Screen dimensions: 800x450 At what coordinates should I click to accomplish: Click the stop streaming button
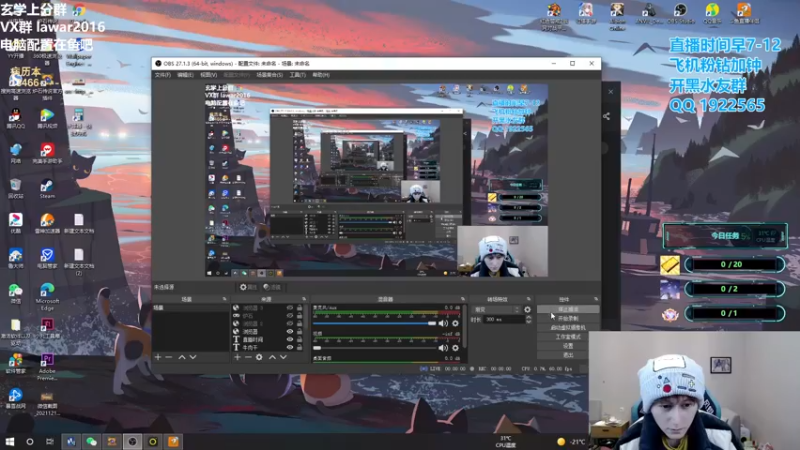[568, 309]
